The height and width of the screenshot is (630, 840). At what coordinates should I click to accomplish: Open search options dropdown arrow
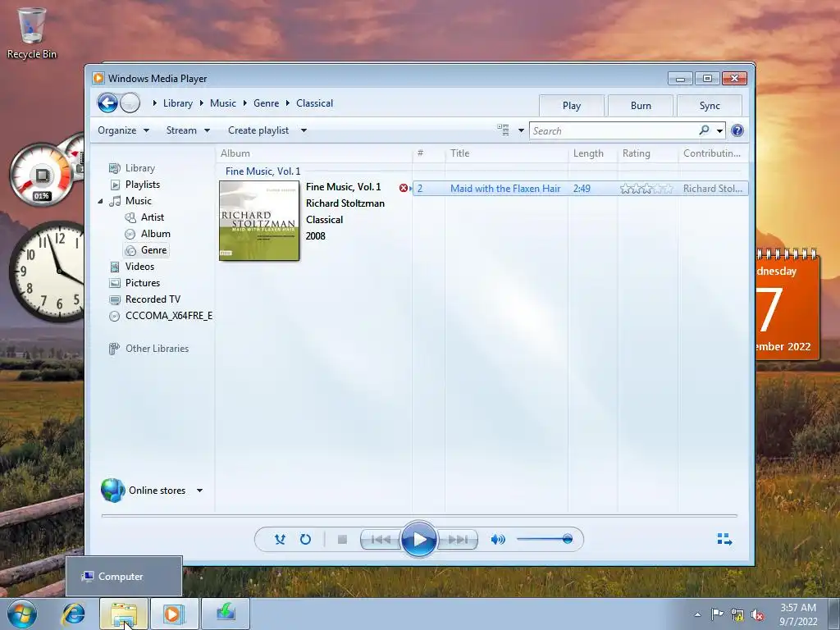coord(719,130)
